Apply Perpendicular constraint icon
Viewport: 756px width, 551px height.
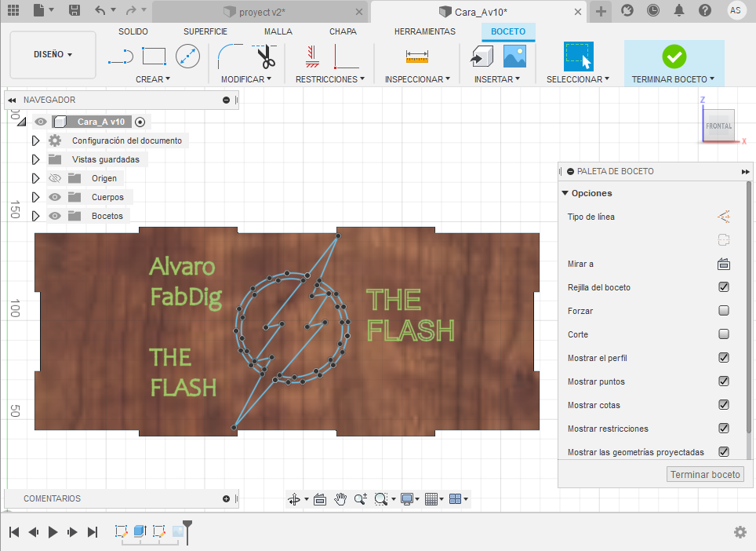coord(346,57)
